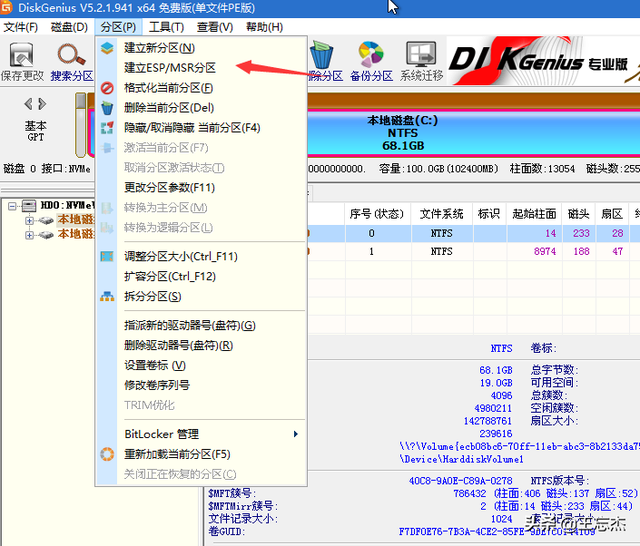This screenshot has height=546, width=640.
Task: Open the BitLocker 管理 submenu arrow
Action: click(296, 434)
